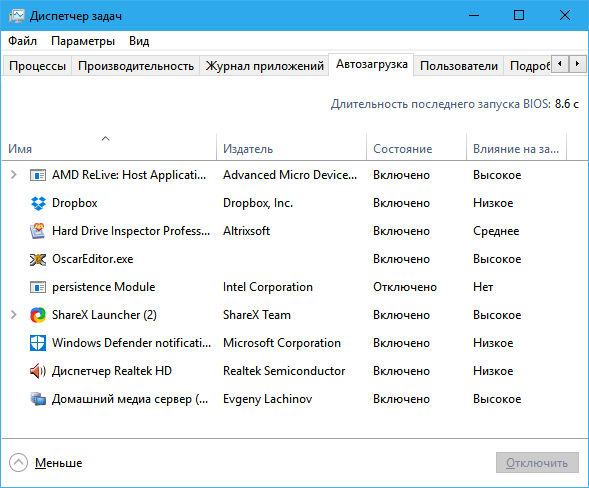Click the Меньше link
This screenshot has height=488, width=589.
click(59, 463)
